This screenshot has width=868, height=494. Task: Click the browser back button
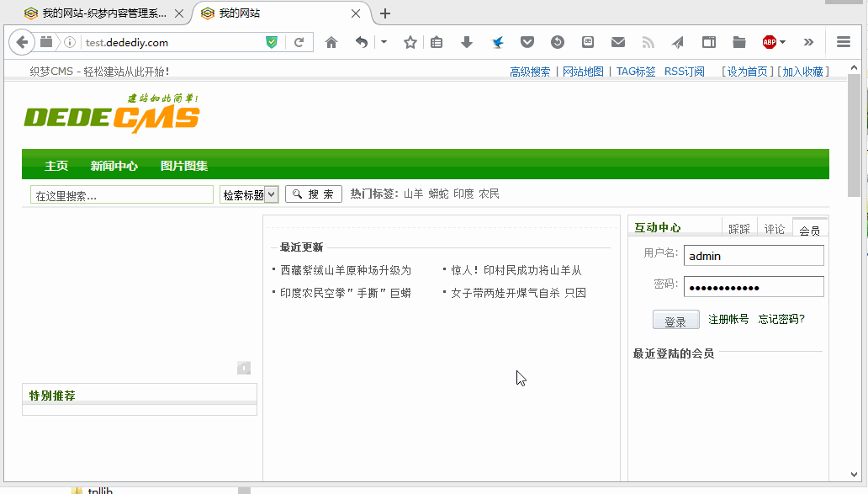[x=21, y=42]
